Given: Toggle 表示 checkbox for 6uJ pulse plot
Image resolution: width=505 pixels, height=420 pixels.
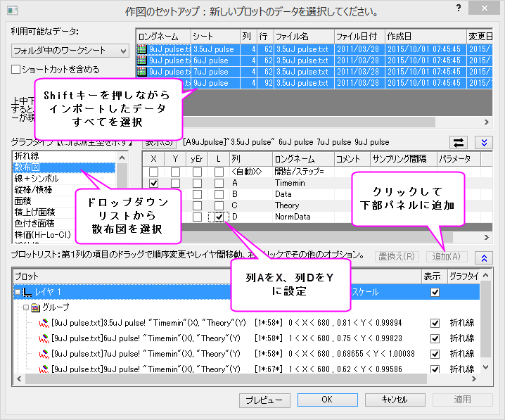Looking at the screenshot, I should (x=435, y=338).
